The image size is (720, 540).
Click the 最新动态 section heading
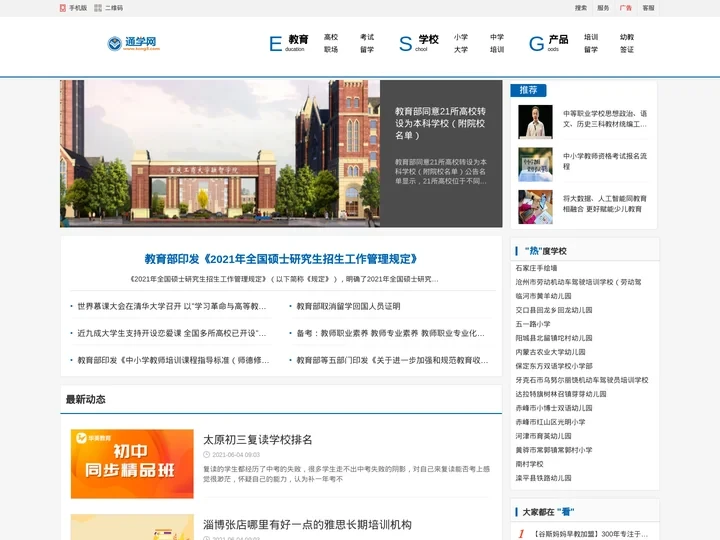85,399
